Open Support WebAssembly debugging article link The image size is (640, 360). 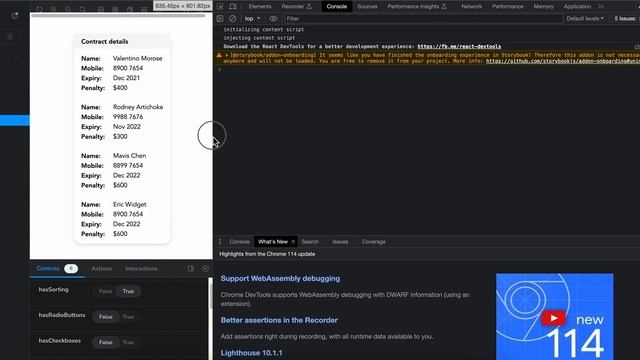click(x=280, y=278)
